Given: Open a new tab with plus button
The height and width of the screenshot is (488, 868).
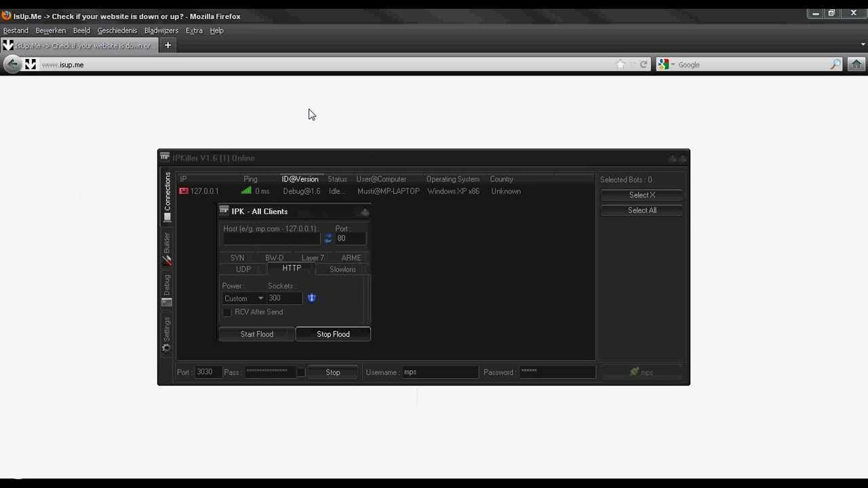Looking at the screenshot, I should coord(167,45).
